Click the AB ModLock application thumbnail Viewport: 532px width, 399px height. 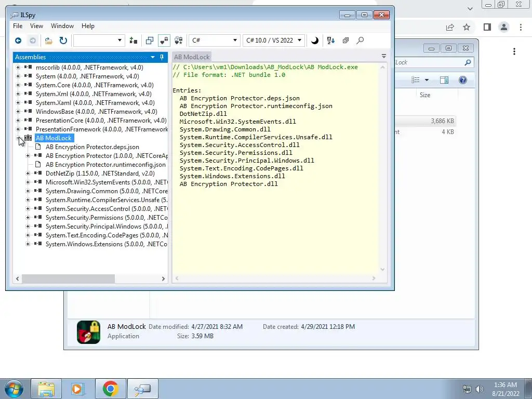click(88, 332)
